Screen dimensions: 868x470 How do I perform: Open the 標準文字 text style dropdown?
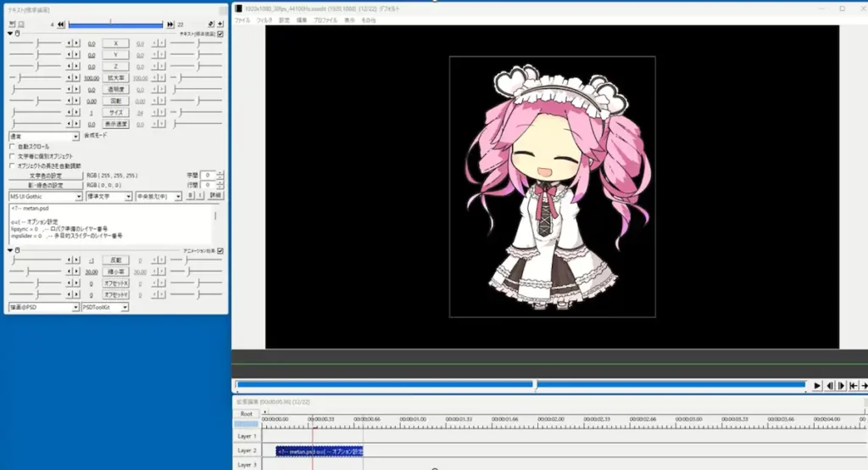click(108, 196)
